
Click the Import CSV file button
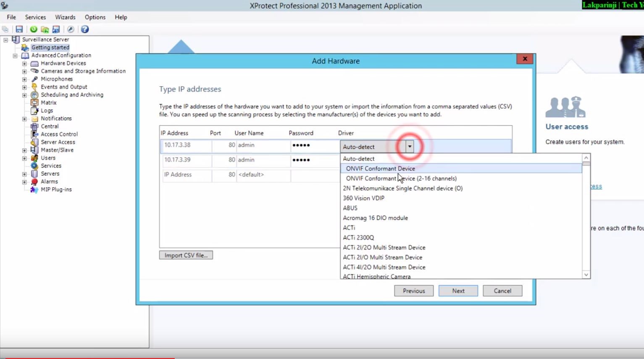(x=186, y=255)
